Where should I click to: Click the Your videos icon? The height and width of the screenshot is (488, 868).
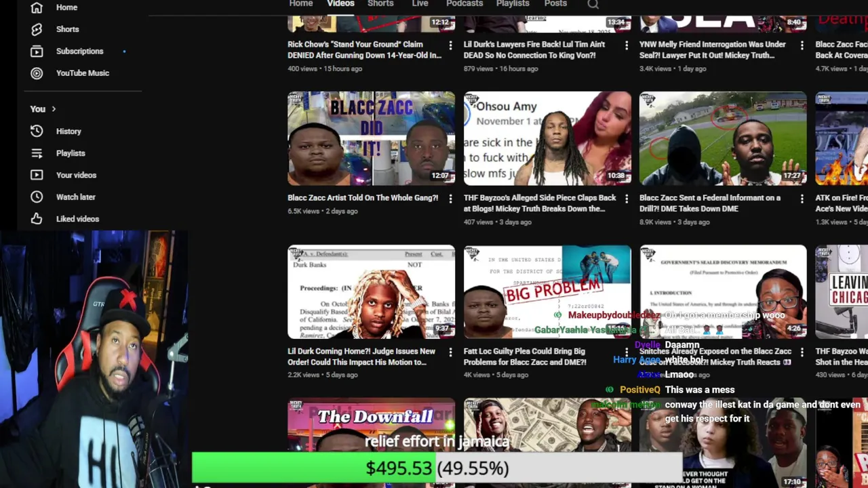point(37,175)
